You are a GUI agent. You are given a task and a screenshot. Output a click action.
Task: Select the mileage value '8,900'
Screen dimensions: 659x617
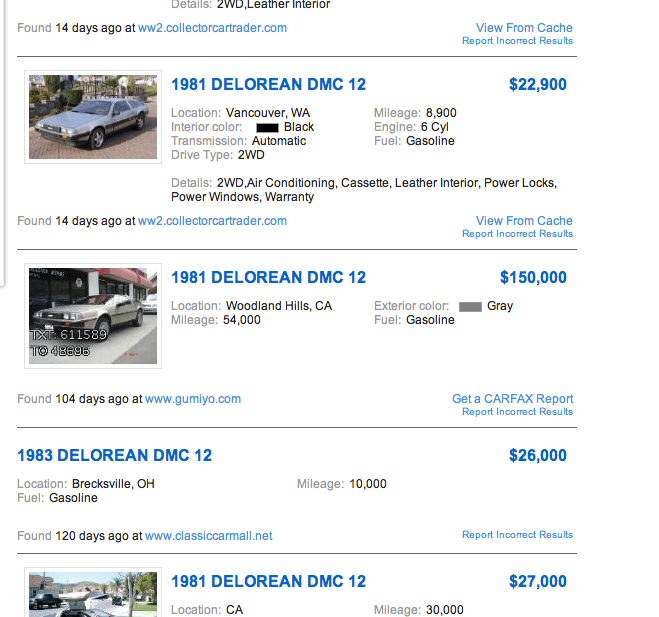(x=441, y=113)
